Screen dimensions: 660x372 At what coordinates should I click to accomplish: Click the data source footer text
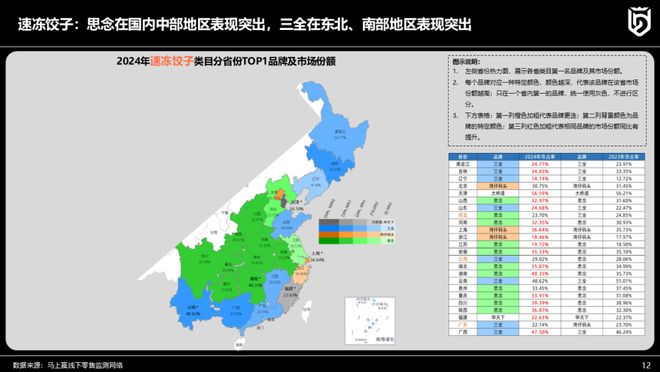point(68,365)
